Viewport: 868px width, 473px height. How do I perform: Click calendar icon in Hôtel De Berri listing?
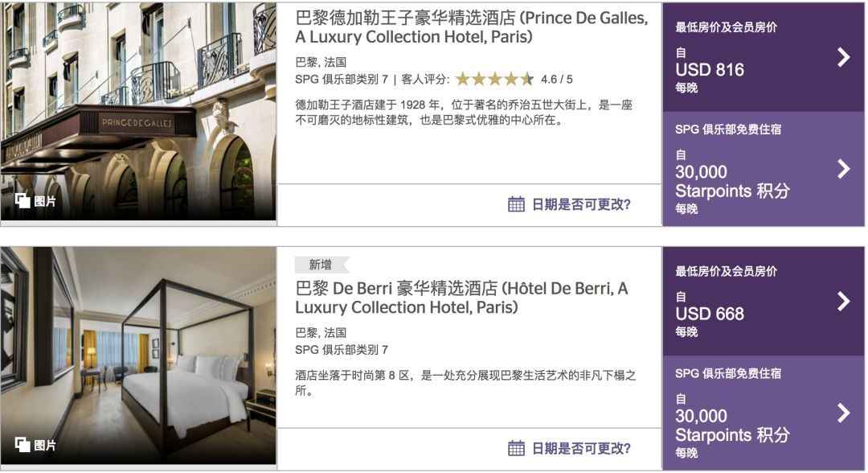[516, 448]
